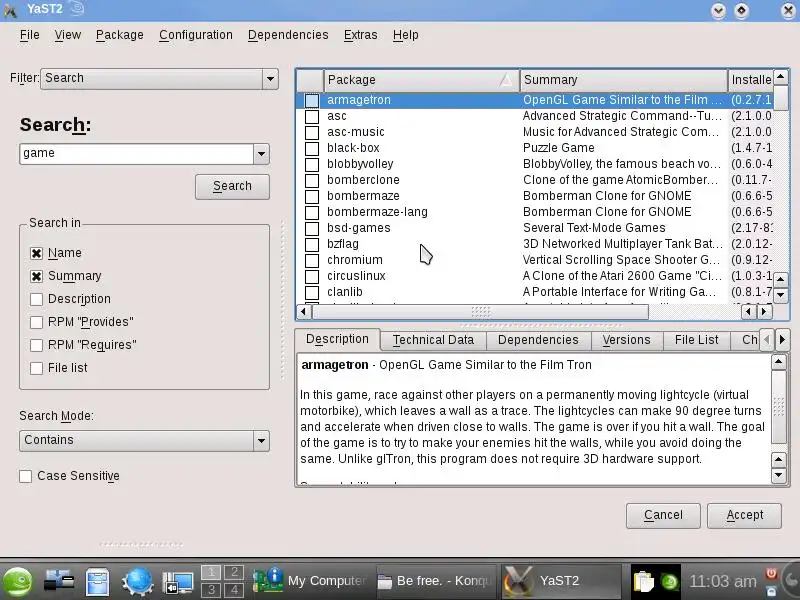Click the red power logout icon
Screen dimensions: 800x600
tap(771, 573)
